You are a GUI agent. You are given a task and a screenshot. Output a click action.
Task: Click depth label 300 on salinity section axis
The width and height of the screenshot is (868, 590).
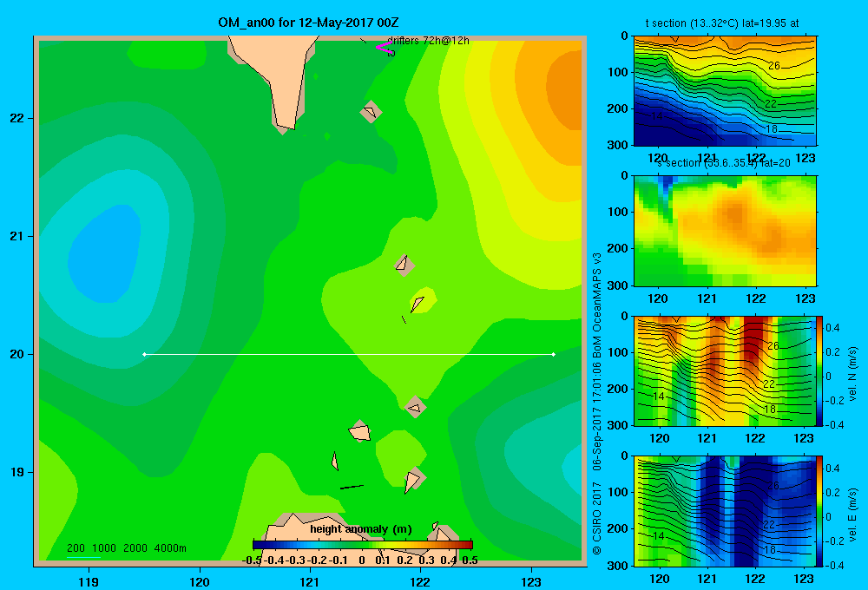pos(618,285)
